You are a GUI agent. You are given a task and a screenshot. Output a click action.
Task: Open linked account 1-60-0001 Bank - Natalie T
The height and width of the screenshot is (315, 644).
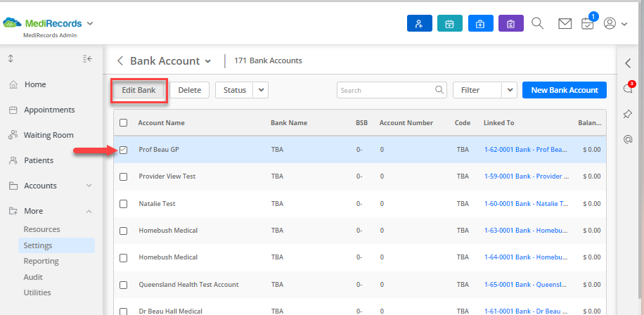(527, 204)
